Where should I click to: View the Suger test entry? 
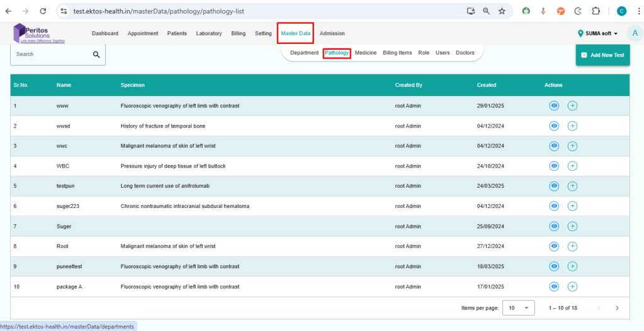click(x=554, y=226)
